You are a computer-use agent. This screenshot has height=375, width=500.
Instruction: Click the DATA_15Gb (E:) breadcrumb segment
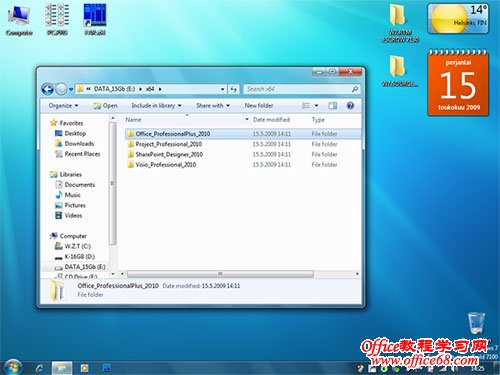(x=114, y=89)
